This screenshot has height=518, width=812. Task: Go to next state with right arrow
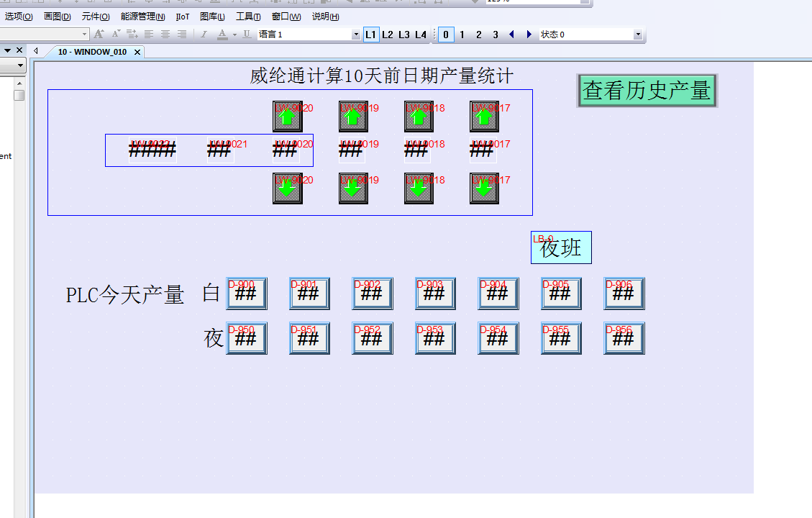click(529, 35)
